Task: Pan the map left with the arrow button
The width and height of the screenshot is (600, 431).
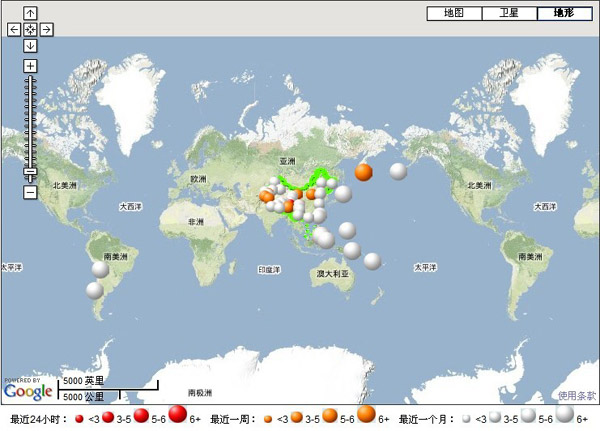Action: (x=14, y=29)
